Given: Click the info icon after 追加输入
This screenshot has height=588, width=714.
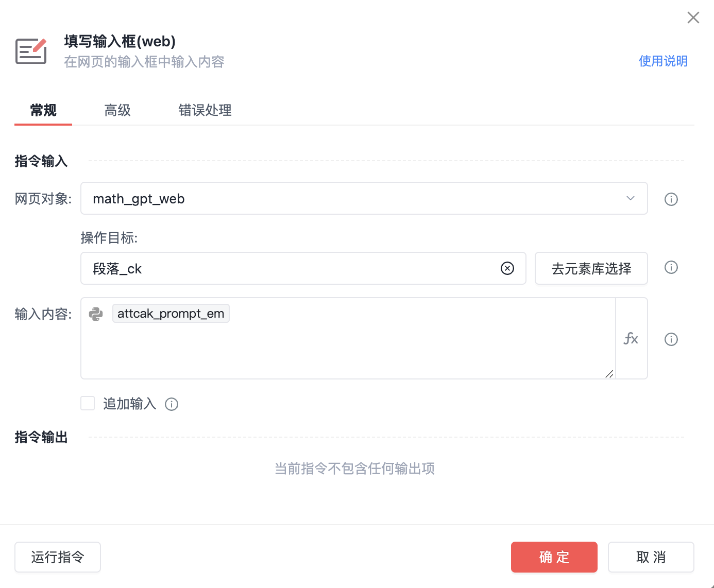Looking at the screenshot, I should [x=172, y=404].
